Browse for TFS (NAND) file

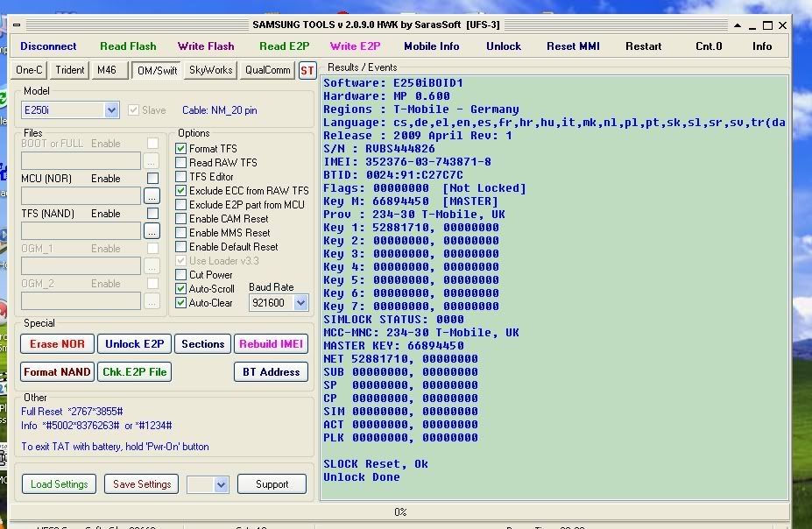(x=152, y=231)
